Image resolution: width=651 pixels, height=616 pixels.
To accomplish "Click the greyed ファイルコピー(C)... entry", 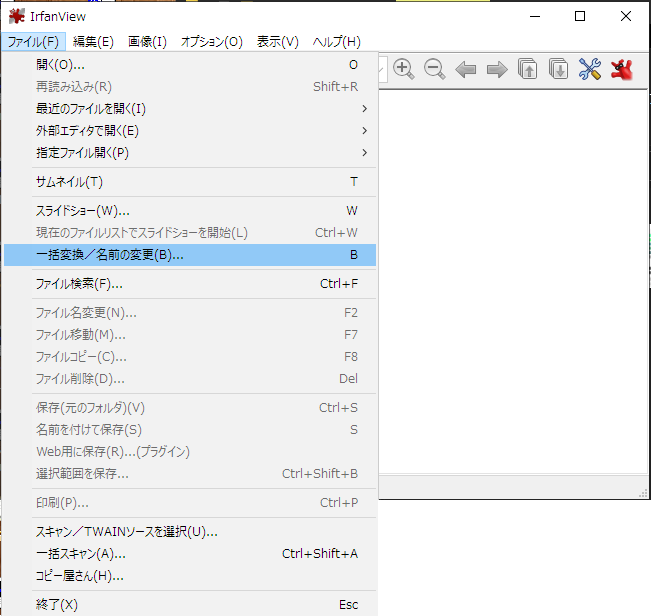I will [190, 357].
